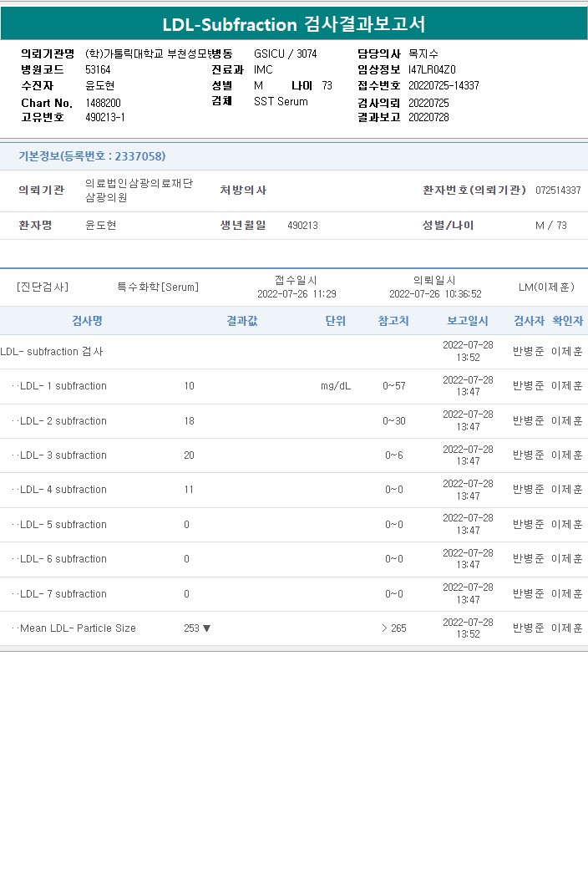Select the '검사명' column header
Viewport: 588px width, 890px height.
pyautogui.click(x=87, y=321)
